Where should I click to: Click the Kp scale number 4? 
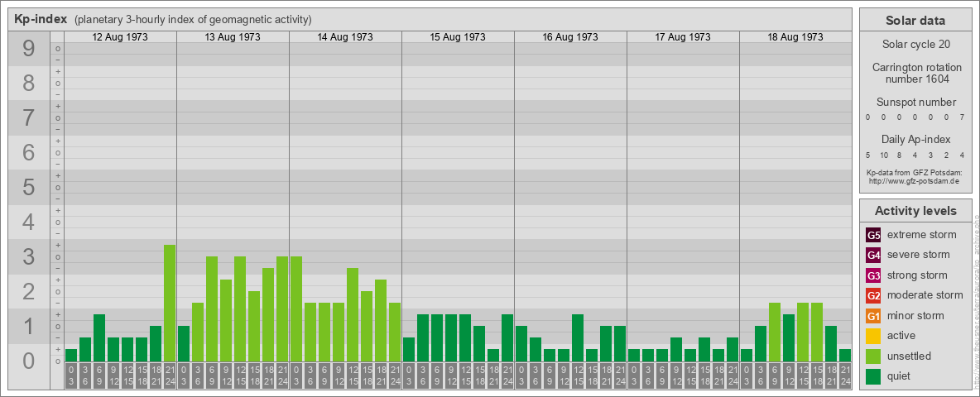click(x=29, y=222)
